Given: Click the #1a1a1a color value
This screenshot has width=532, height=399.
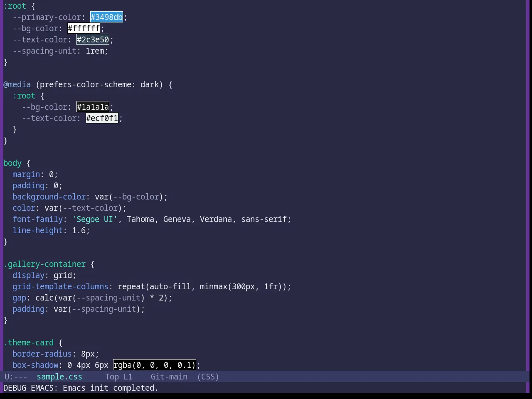Looking at the screenshot, I should coord(93,107).
